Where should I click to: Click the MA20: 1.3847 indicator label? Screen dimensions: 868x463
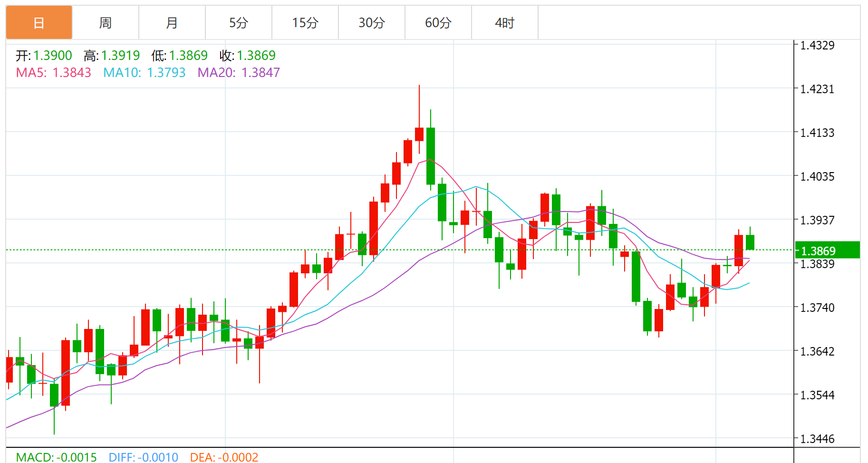(239, 73)
